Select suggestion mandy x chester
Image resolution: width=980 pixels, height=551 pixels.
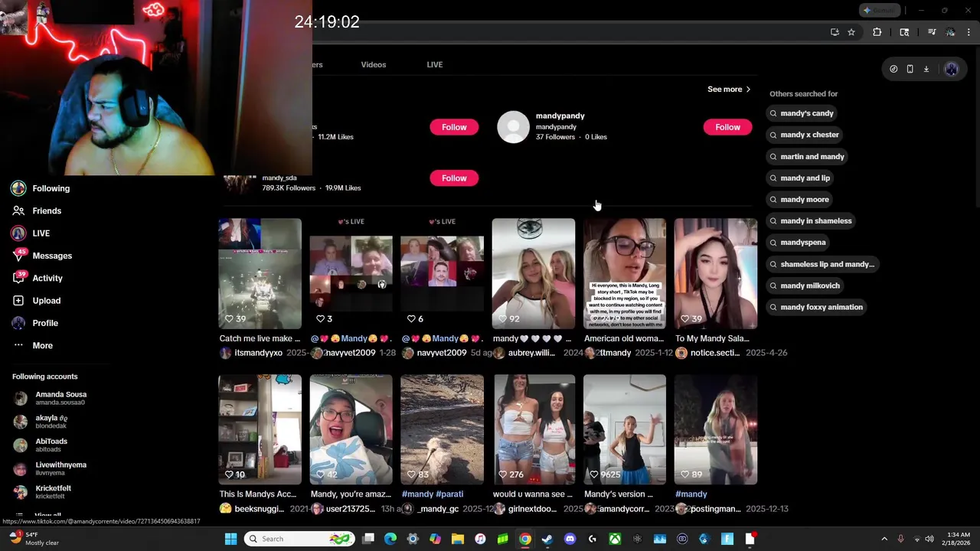[x=804, y=135]
